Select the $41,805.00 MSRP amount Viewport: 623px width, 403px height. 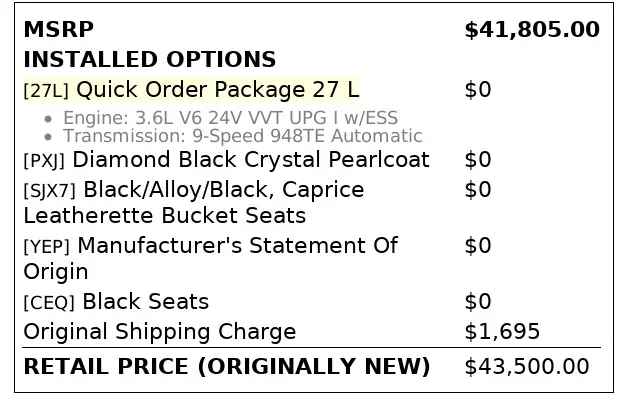[532, 30]
